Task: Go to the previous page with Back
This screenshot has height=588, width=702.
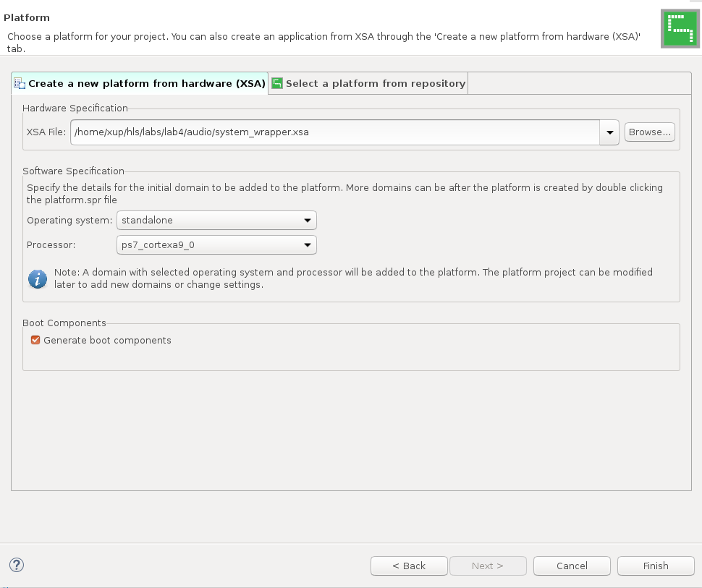Action: coord(409,566)
